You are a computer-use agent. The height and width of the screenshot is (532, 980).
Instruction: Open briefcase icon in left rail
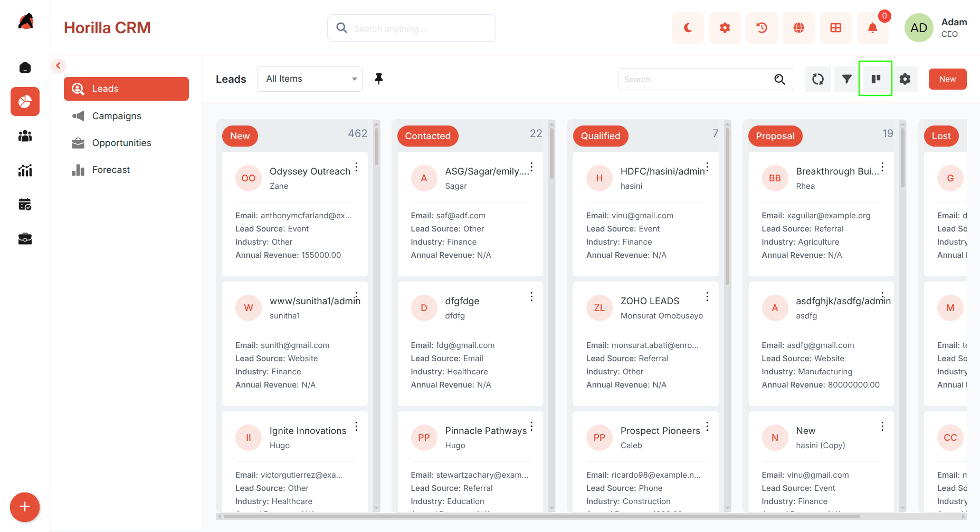[25, 239]
